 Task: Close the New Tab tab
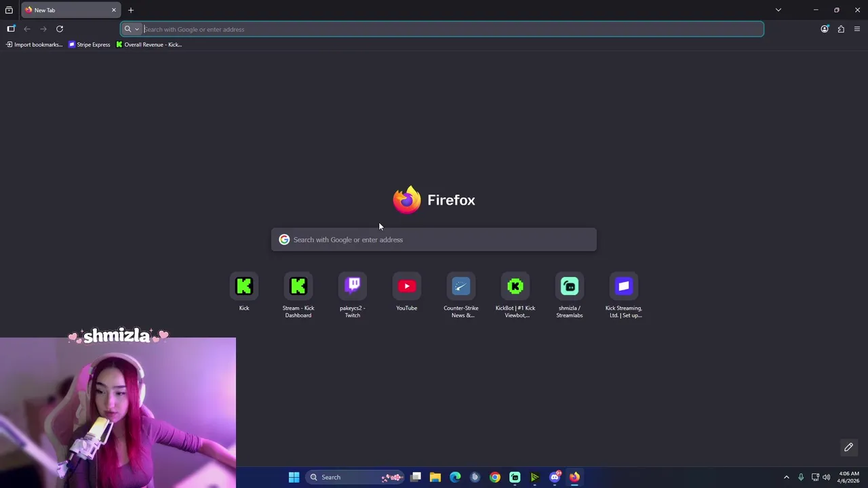point(114,10)
